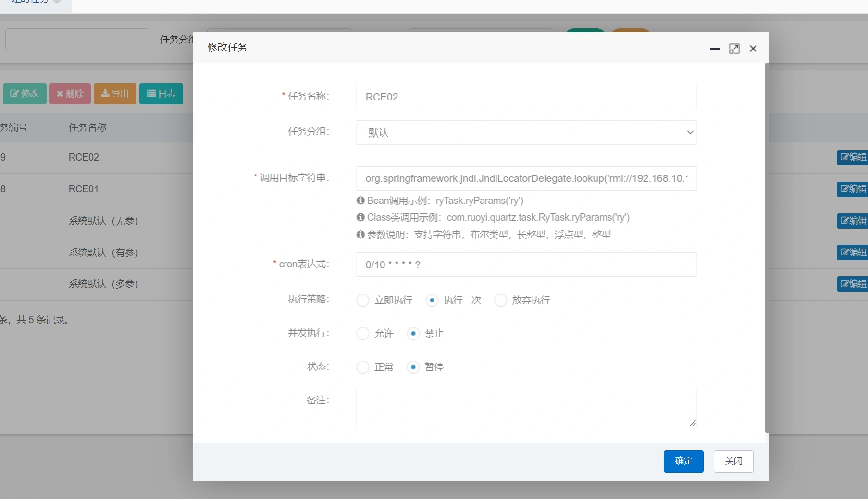The image size is (868, 502).
Task: Click 编辑 button in RCE02 row
Action: 853,158
